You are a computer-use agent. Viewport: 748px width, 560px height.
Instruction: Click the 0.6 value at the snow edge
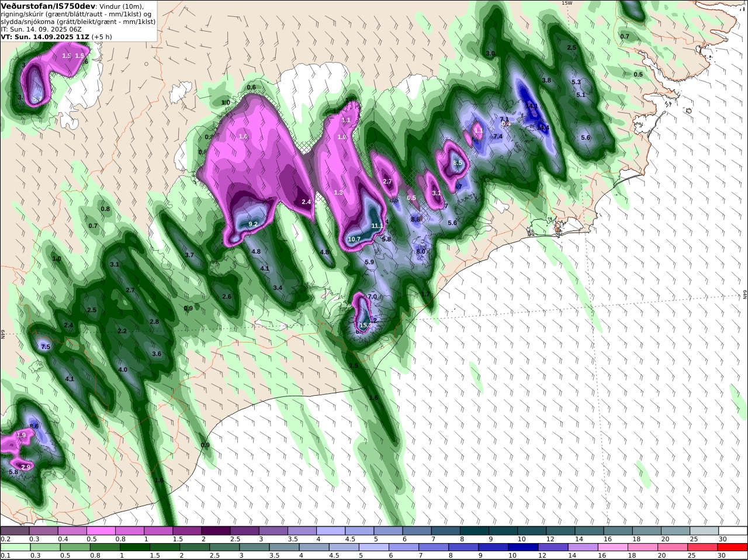coord(251,87)
